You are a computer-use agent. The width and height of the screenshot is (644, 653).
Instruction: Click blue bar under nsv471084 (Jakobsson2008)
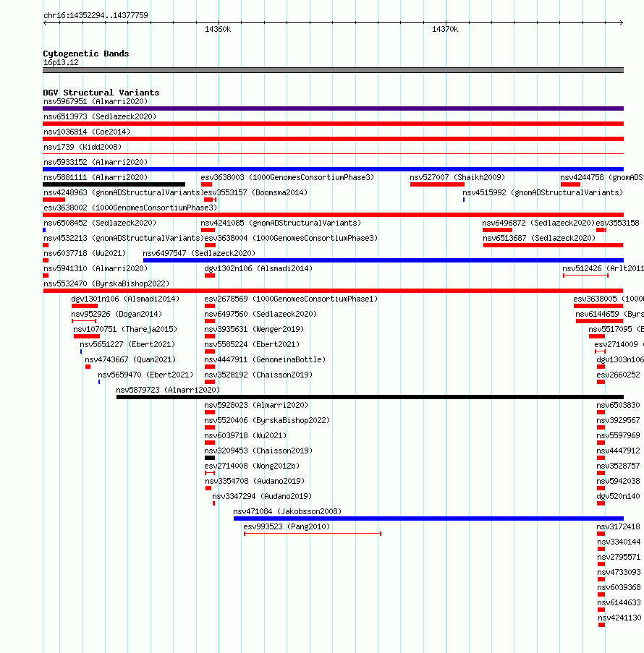tap(428, 519)
